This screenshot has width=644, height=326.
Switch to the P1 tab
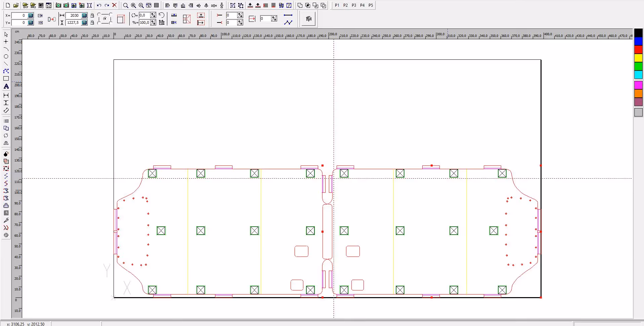pos(337,5)
